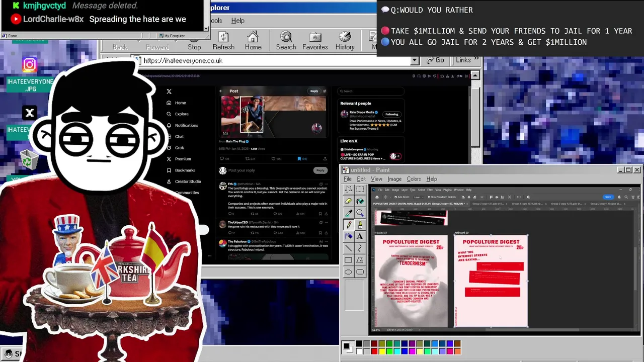This screenshot has width=644, height=362.
Task: Open the Instagram desktop icon
Action: pyautogui.click(x=30, y=65)
